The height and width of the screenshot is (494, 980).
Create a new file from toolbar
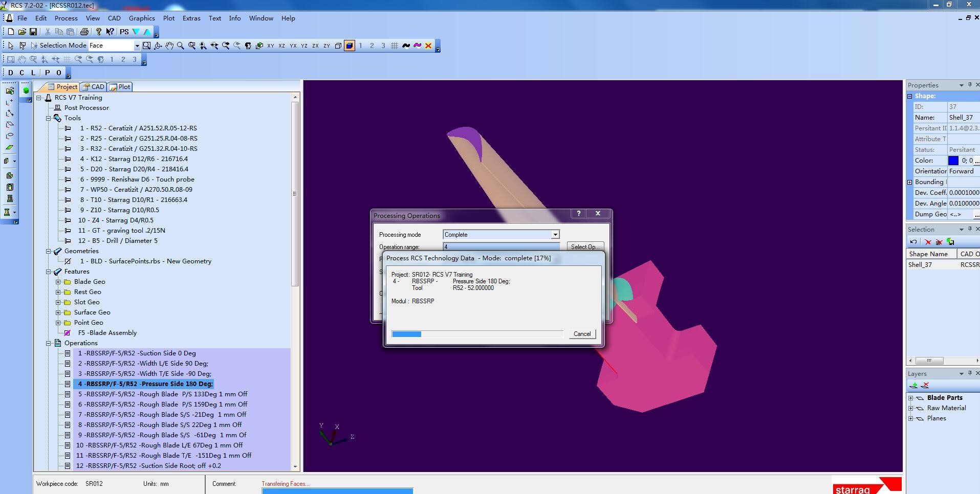coord(11,32)
